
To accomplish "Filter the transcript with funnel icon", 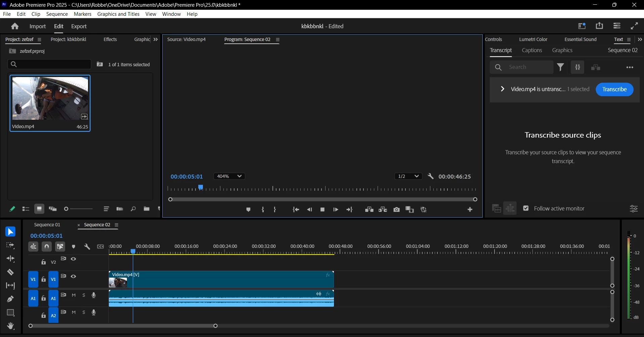I will 561,67.
